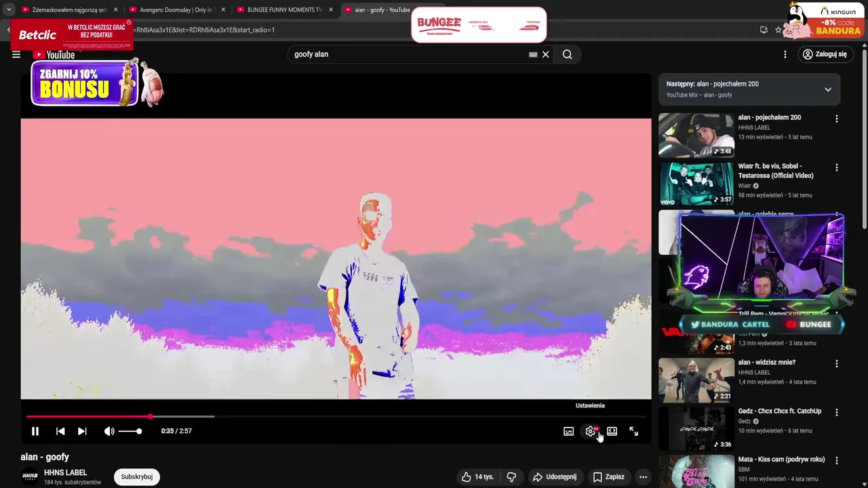Skip to the previous video

(60, 431)
